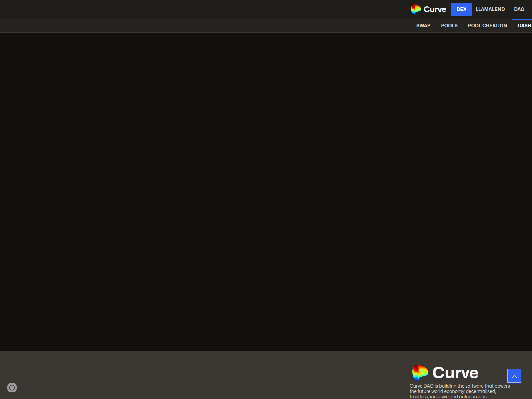The image size is (532, 399).
Task: Switch to the DAO tab
Action: (519, 9)
